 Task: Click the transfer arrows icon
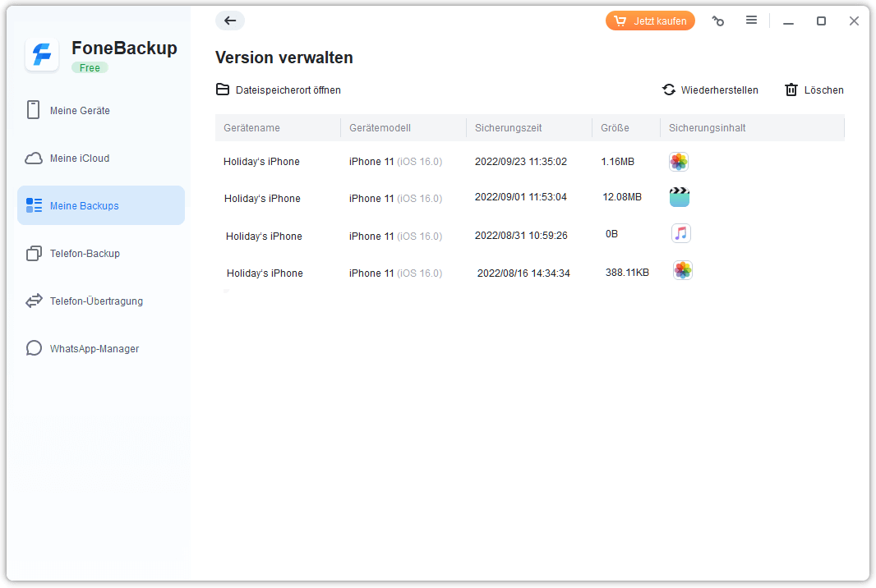[34, 301]
